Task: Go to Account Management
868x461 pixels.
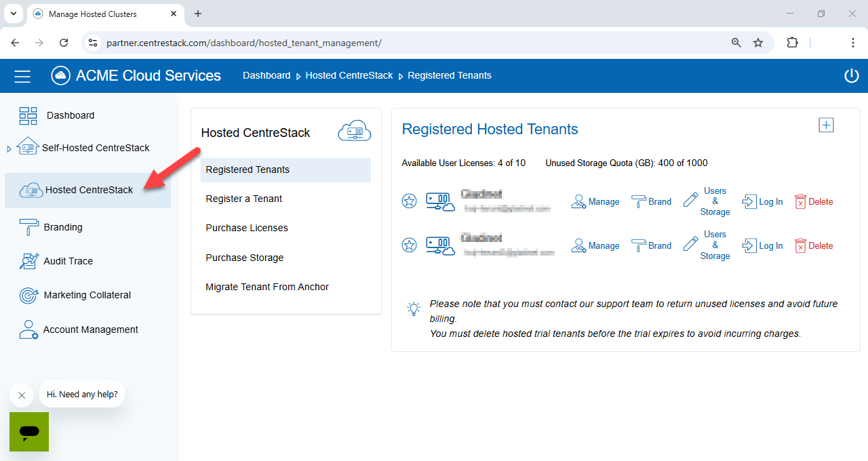Action: (x=90, y=329)
